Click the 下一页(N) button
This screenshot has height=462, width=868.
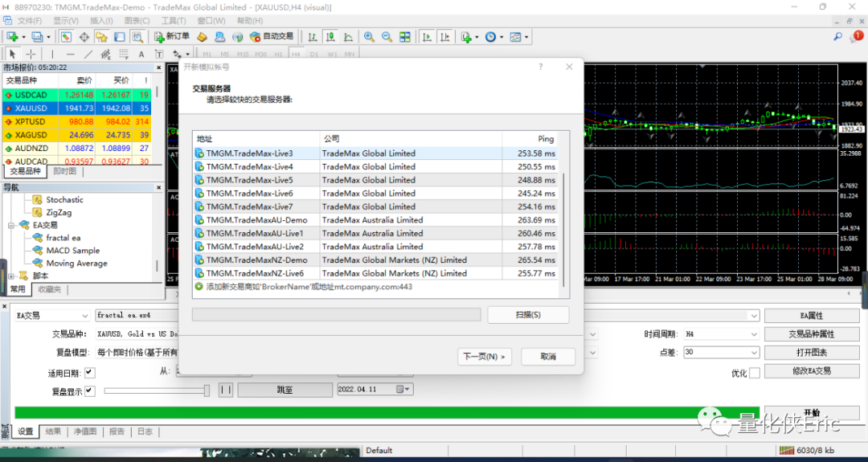485,356
